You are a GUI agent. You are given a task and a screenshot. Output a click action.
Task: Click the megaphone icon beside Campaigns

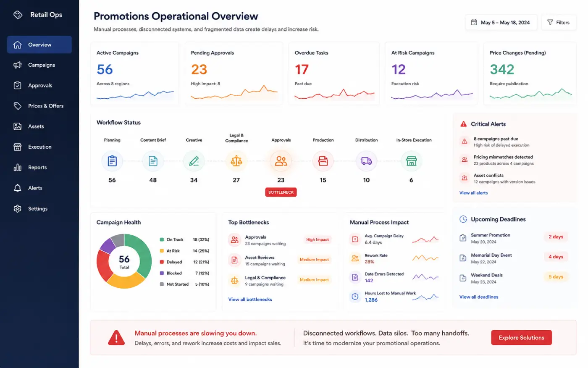(18, 65)
